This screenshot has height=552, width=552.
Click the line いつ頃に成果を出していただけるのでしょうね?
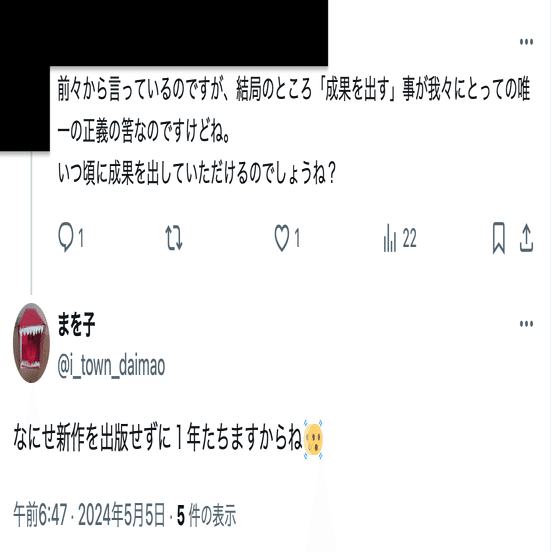click(x=197, y=173)
